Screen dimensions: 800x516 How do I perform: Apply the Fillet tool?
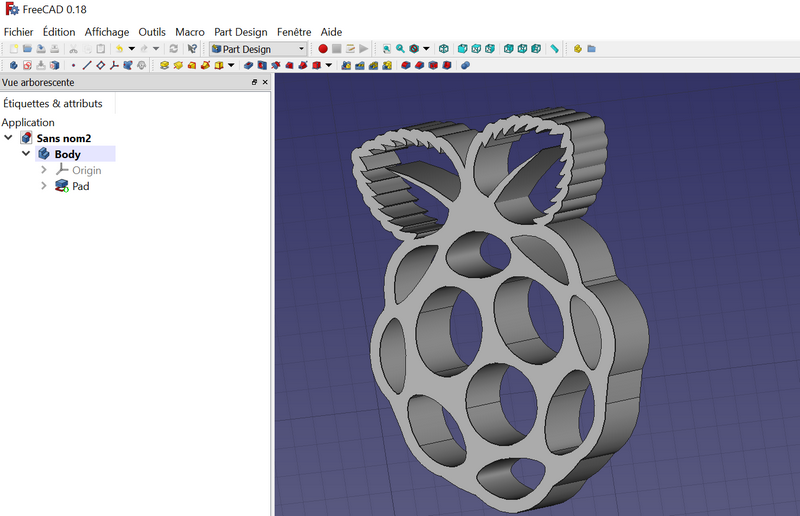tap(406, 65)
